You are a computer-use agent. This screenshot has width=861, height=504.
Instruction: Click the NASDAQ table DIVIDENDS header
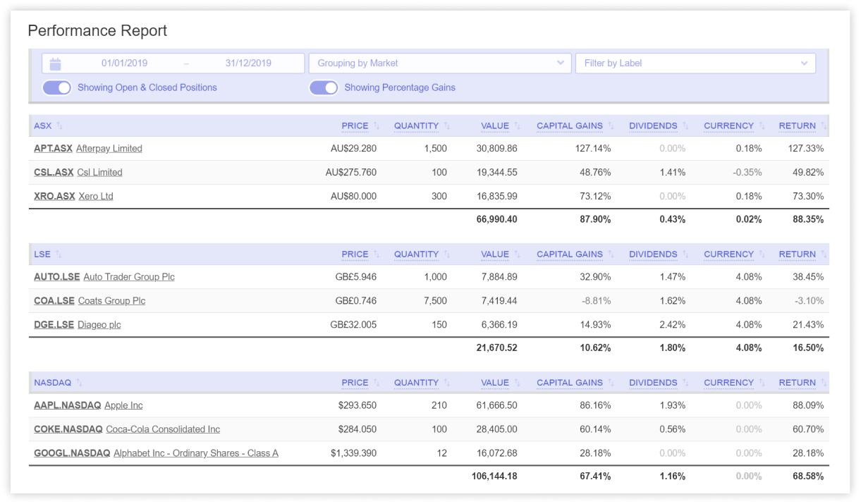coord(653,383)
